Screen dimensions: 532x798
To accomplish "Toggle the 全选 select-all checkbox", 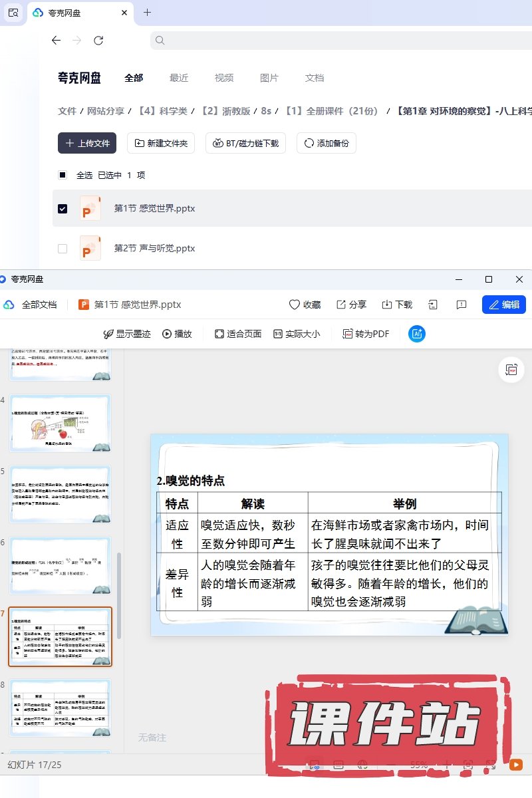I will coord(63,176).
